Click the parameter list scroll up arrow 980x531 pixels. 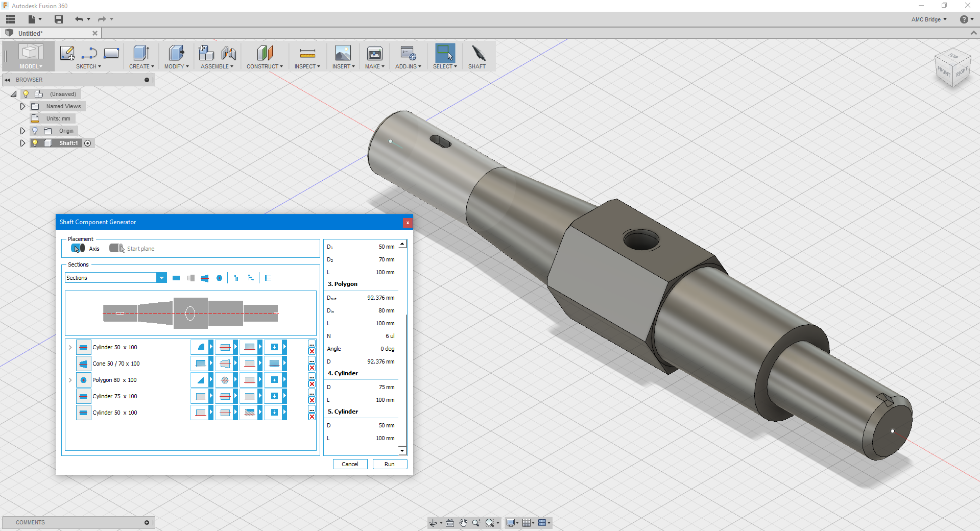click(x=402, y=244)
